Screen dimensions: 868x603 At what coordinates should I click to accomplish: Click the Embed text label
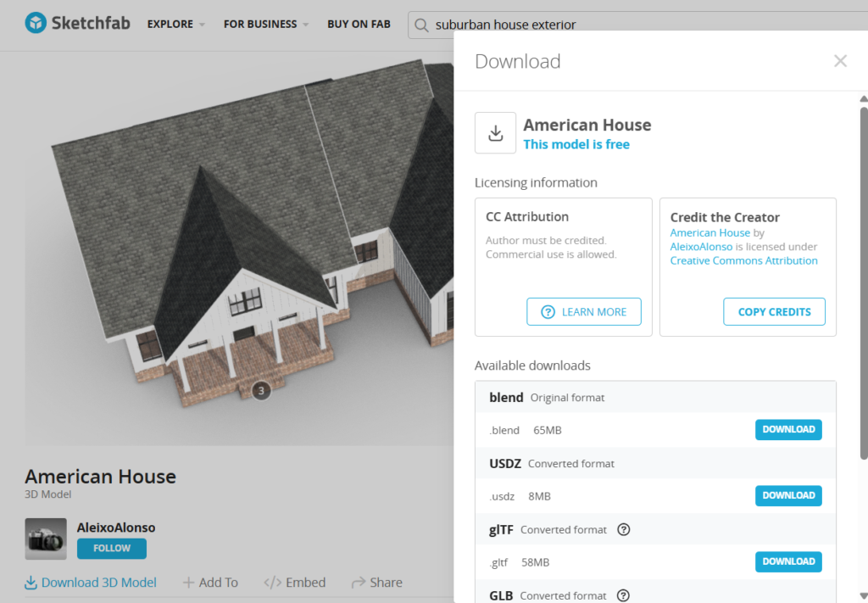pyautogui.click(x=305, y=583)
